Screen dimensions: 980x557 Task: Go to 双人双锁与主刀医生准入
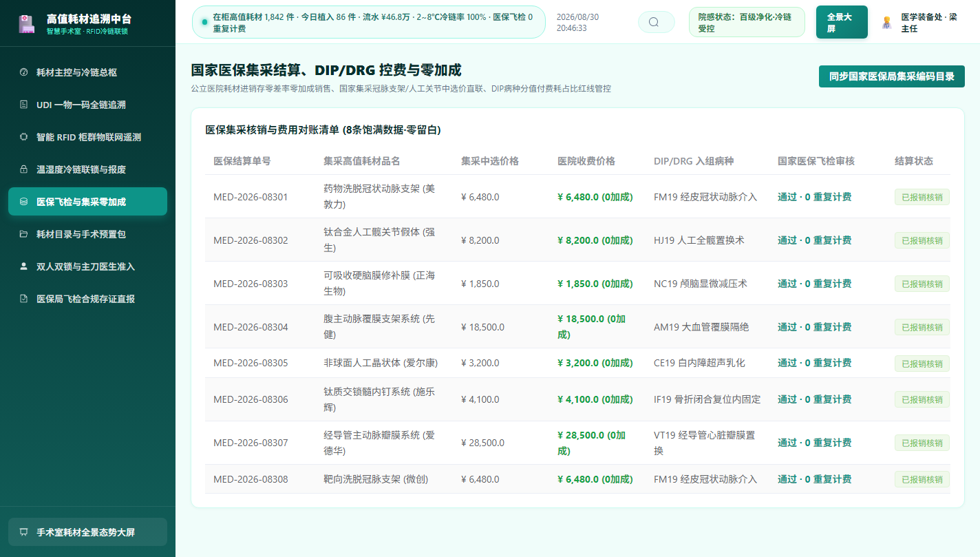[x=87, y=266]
